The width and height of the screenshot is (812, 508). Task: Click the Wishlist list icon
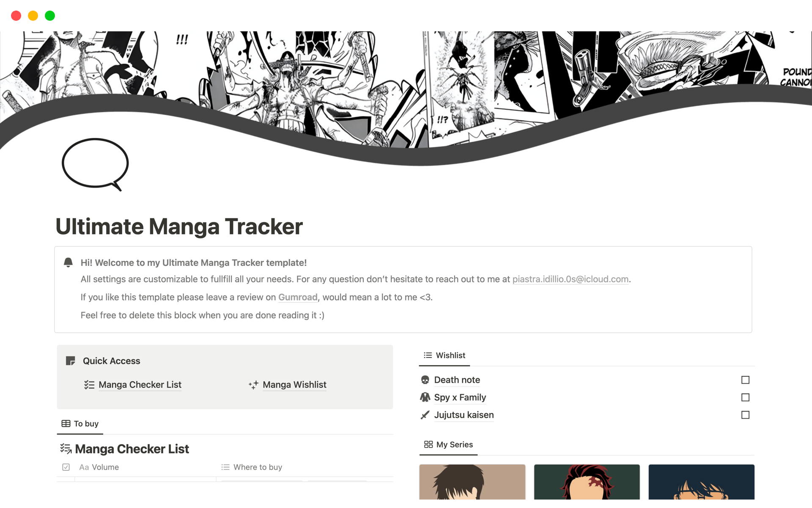(x=427, y=355)
